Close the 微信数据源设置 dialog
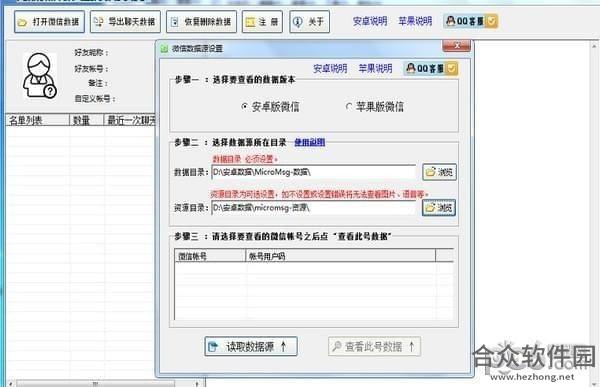This screenshot has width=600, height=387. (x=457, y=46)
